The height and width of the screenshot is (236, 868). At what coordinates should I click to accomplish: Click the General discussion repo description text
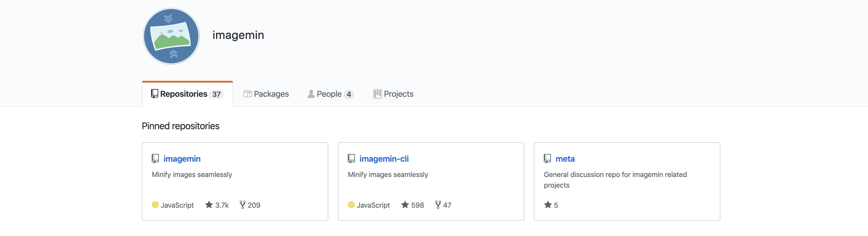click(x=615, y=180)
